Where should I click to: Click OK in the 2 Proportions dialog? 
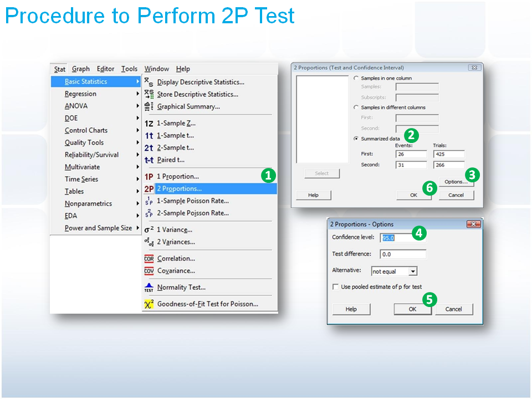(x=413, y=195)
